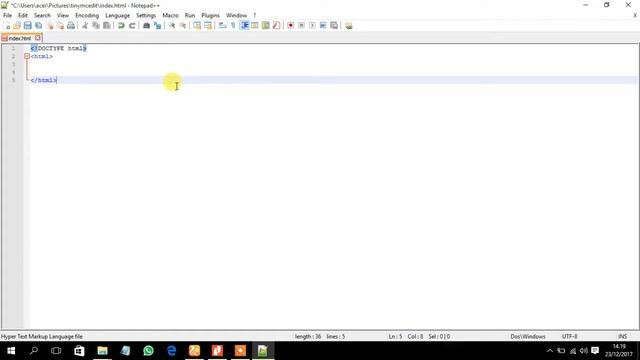Click the Print toolbar icon
Image resolution: width=640 pixels, height=360 pixels.
coord(71,26)
